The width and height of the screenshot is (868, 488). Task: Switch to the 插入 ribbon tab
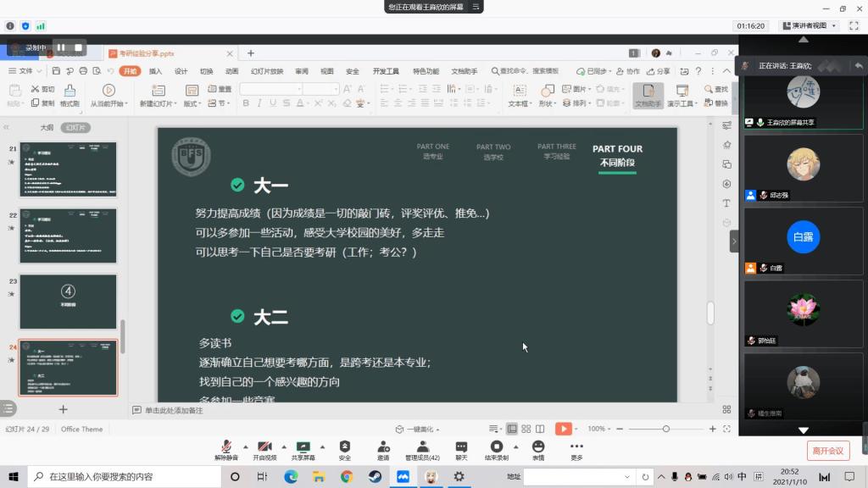coord(155,71)
